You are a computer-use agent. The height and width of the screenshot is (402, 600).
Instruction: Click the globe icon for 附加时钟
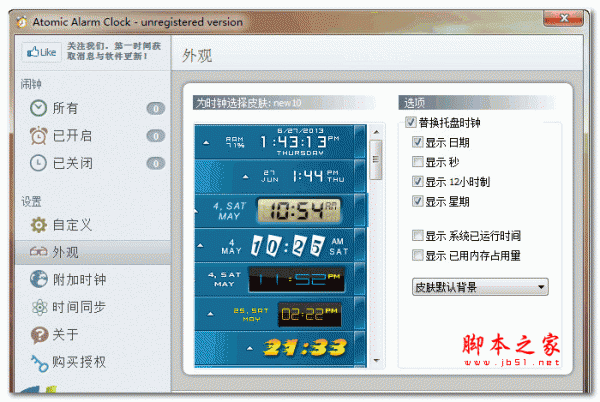click(39, 279)
